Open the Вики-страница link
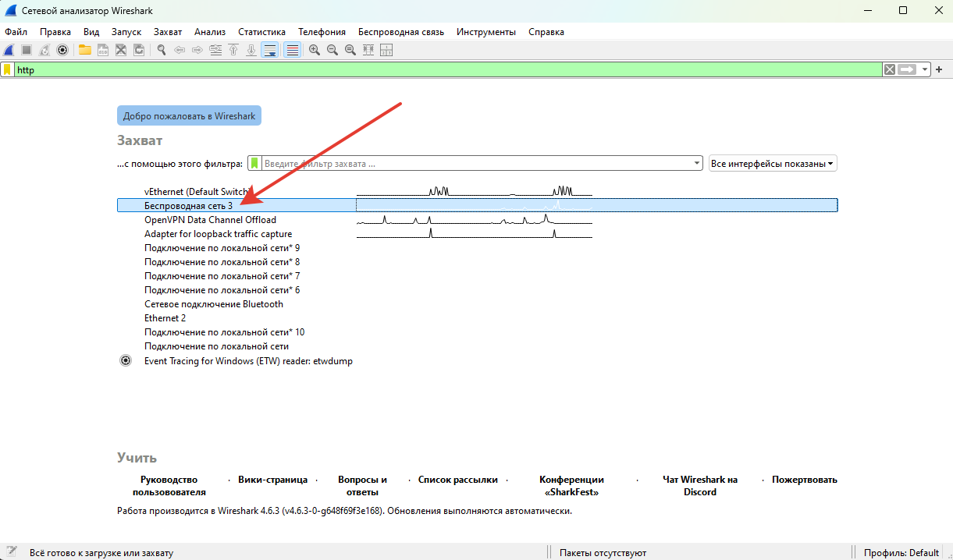The width and height of the screenshot is (953, 560). [x=272, y=480]
